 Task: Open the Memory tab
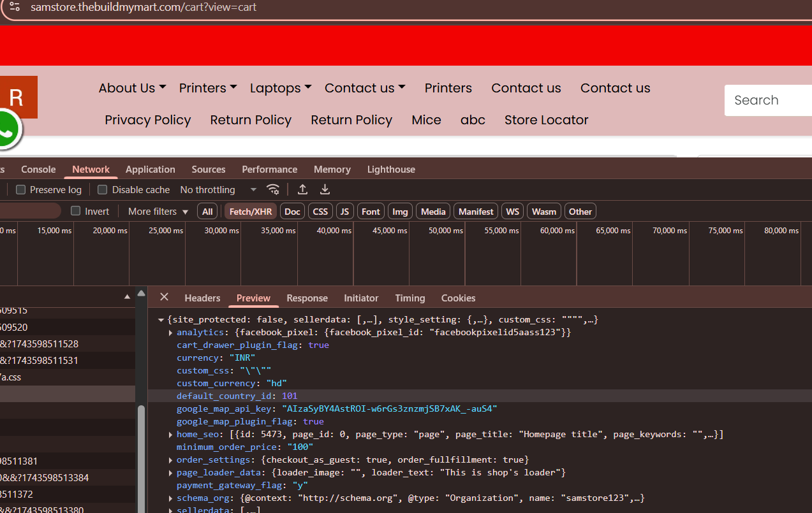332,169
